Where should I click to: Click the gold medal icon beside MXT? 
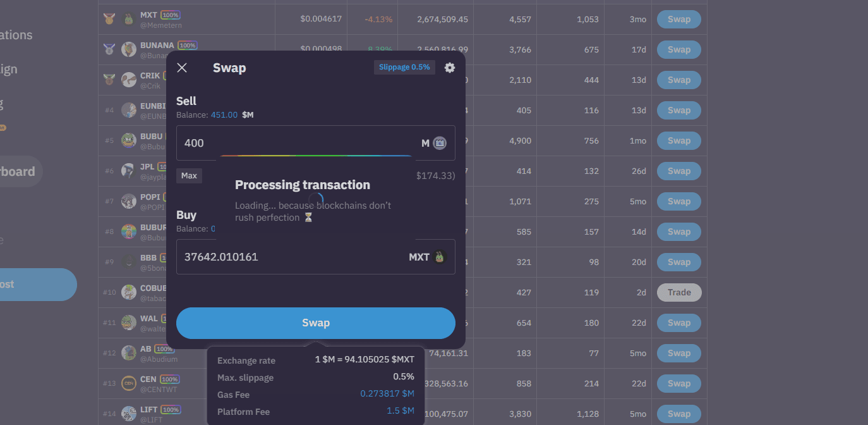coord(109,19)
